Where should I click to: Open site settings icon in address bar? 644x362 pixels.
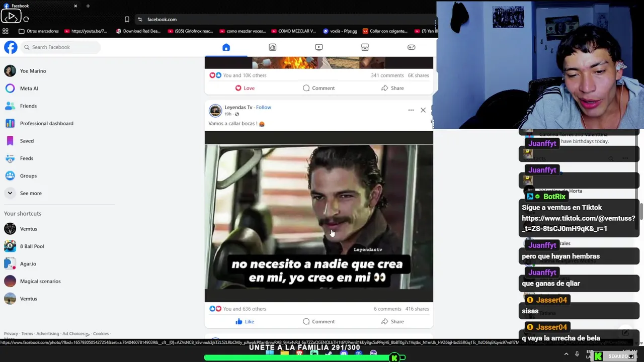pos(140,20)
